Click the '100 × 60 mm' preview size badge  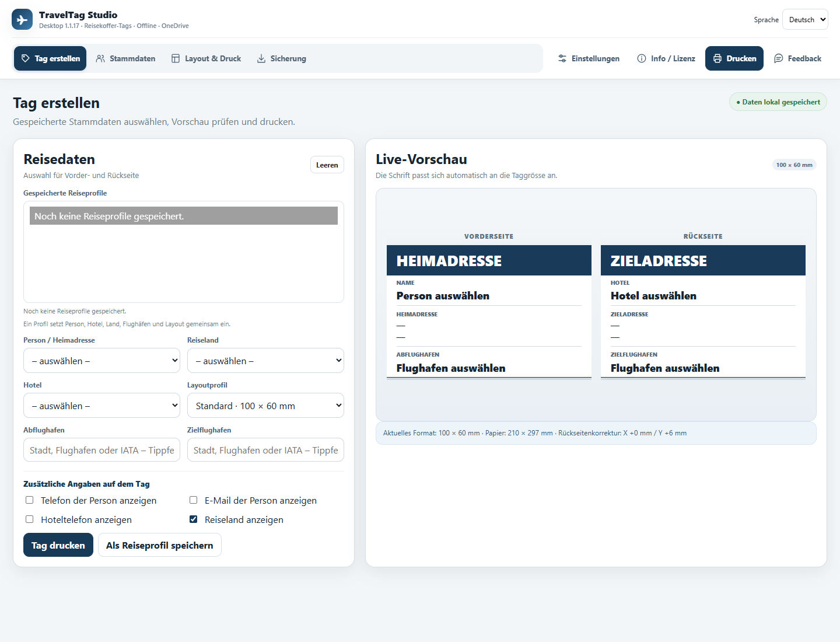pos(794,165)
